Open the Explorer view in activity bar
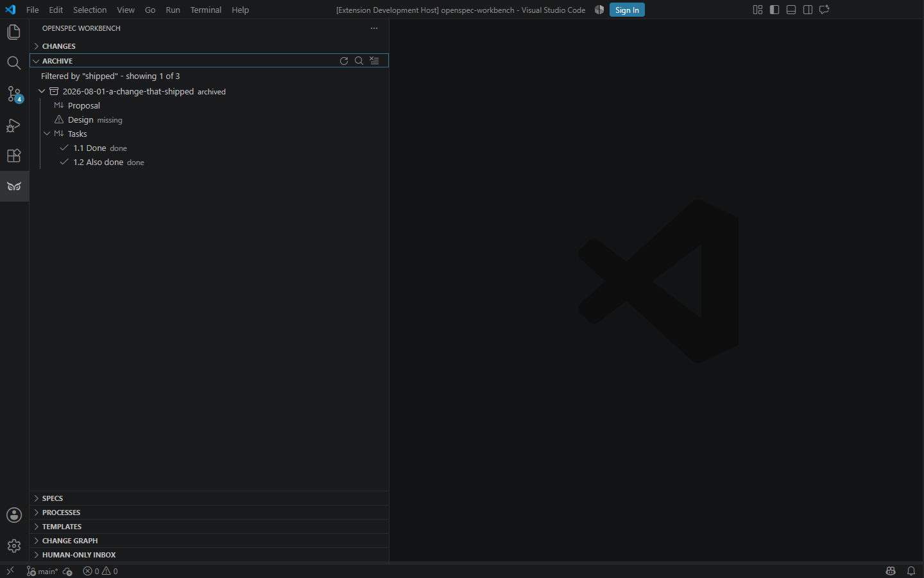The width and height of the screenshot is (924, 578). 14,32
